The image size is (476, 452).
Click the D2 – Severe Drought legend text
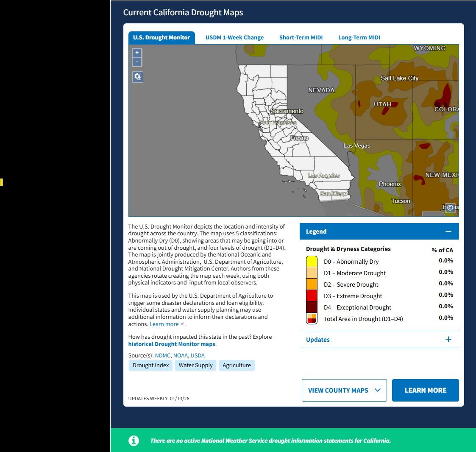351,285
